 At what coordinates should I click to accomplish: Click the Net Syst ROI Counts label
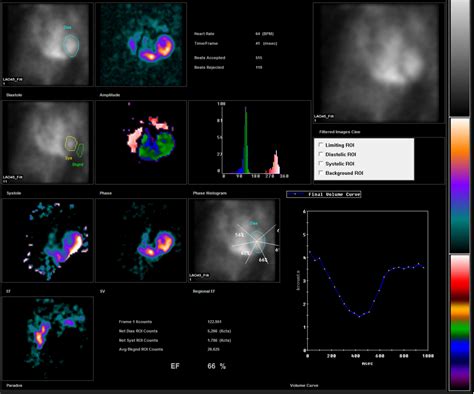coord(138,340)
